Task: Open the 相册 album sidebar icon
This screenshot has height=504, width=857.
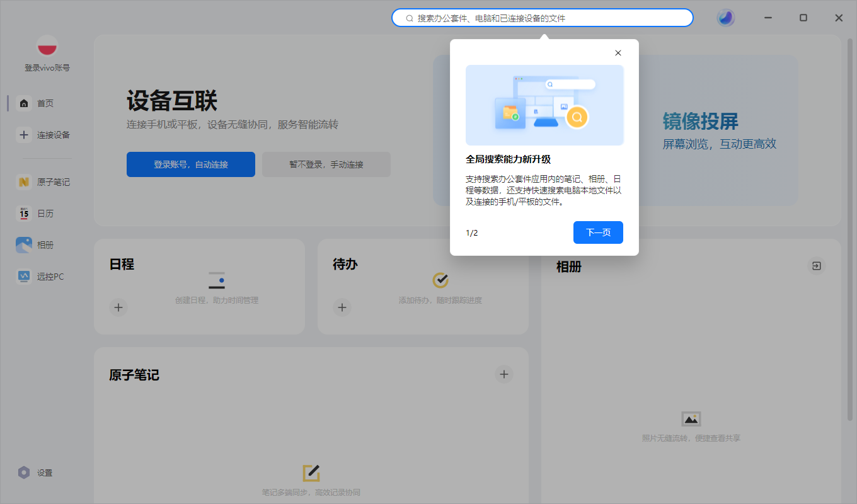Action: click(24, 244)
